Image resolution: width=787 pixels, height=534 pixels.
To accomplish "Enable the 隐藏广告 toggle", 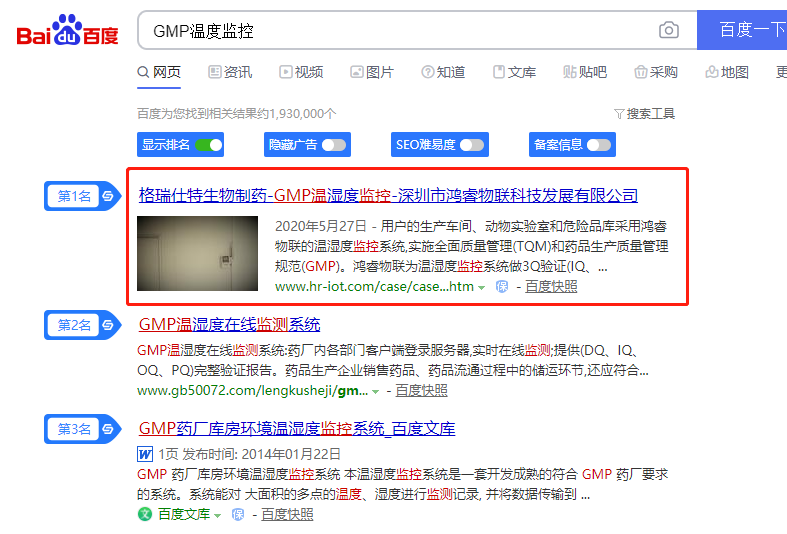I will [334, 145].
